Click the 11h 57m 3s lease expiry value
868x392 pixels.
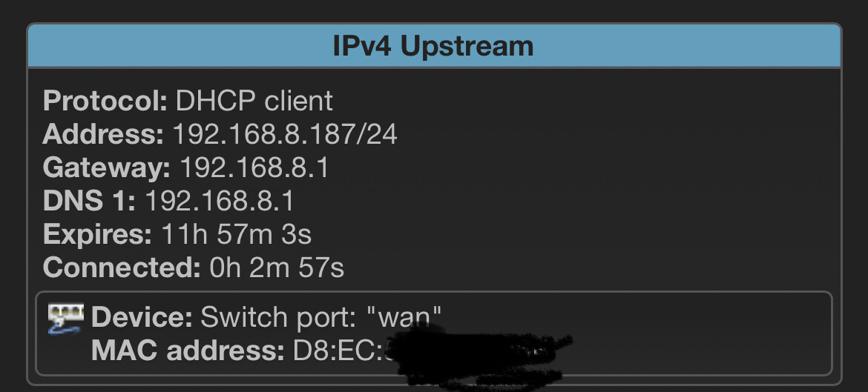click(236, 234)
